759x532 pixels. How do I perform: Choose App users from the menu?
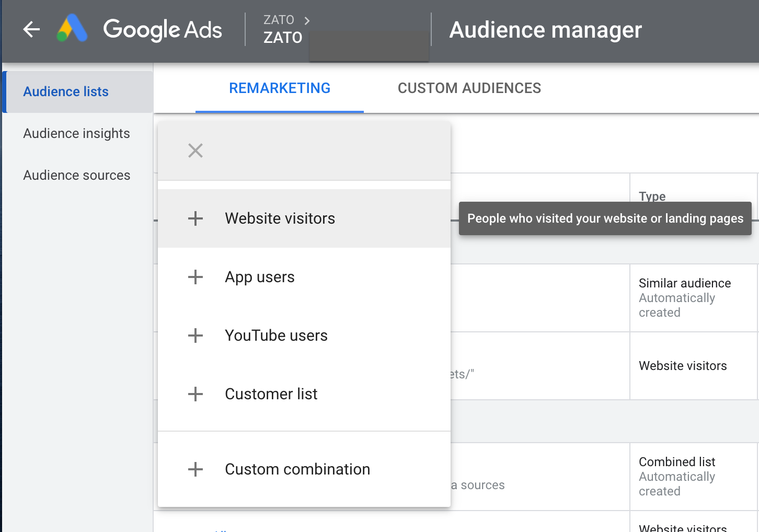[x=304, y=277]
